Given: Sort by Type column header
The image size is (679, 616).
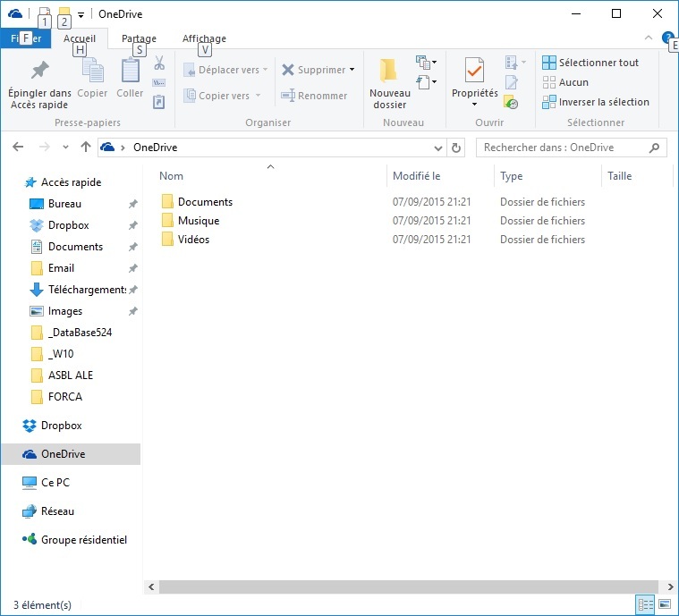Looking at the screenshot, I should [x=511, y=176].
